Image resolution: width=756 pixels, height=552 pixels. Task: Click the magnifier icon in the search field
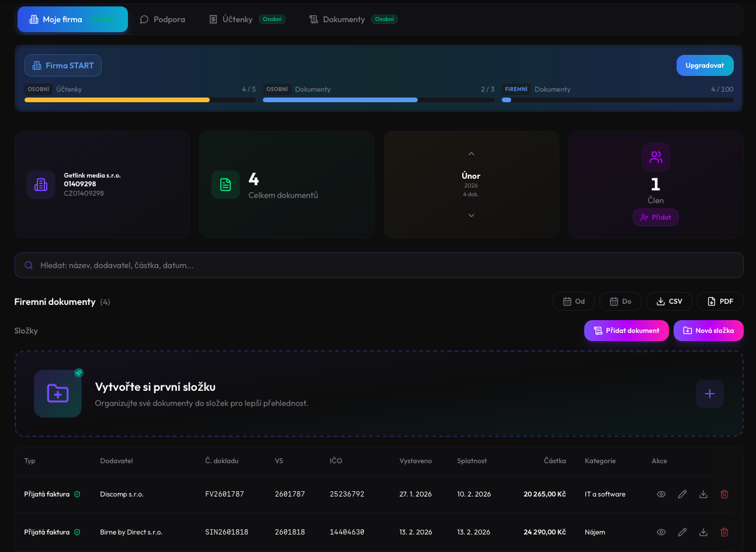pos(28,265)
